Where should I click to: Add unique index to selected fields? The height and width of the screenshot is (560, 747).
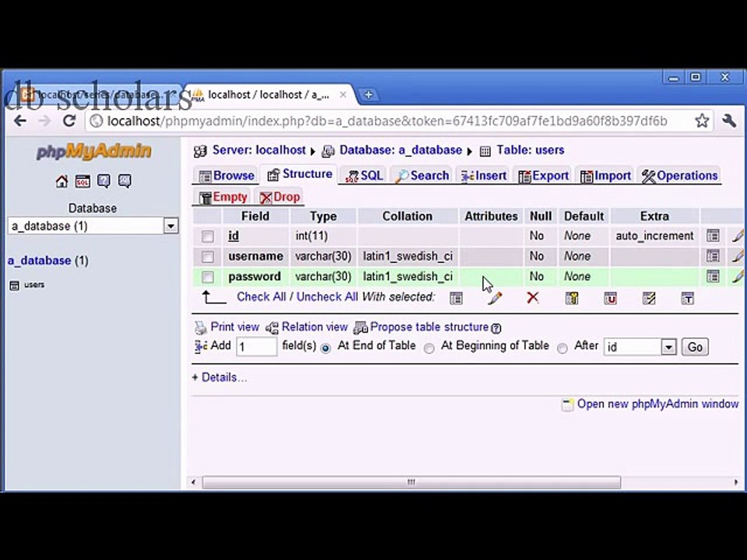click(x=610, y=298)
